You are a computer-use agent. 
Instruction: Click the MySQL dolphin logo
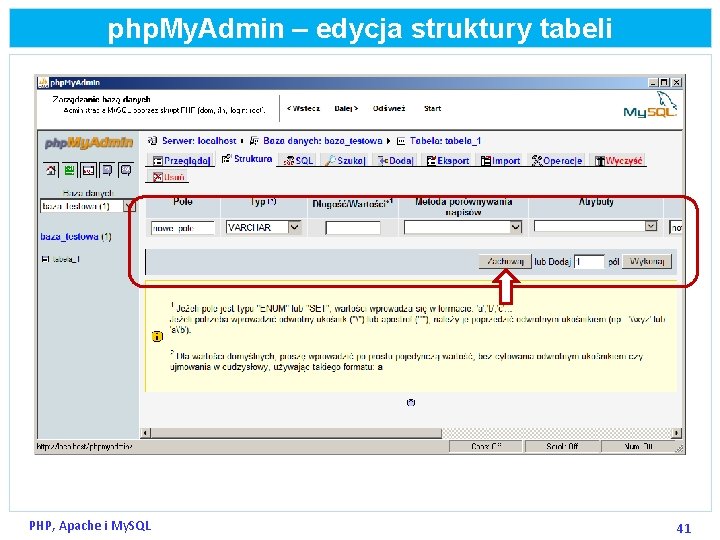[x=650, y=105]
